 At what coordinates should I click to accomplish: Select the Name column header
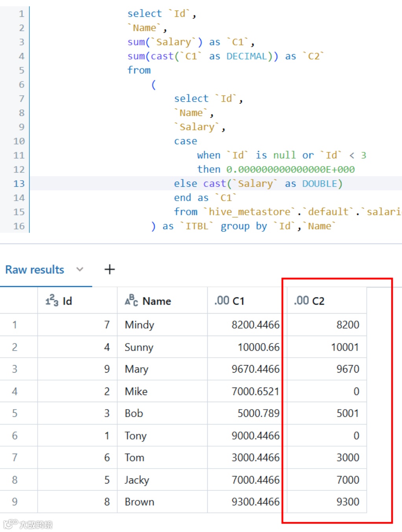point(162,301)
